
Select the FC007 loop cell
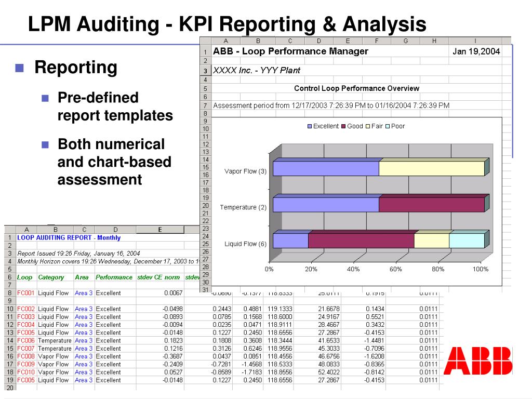click(26, 349)
